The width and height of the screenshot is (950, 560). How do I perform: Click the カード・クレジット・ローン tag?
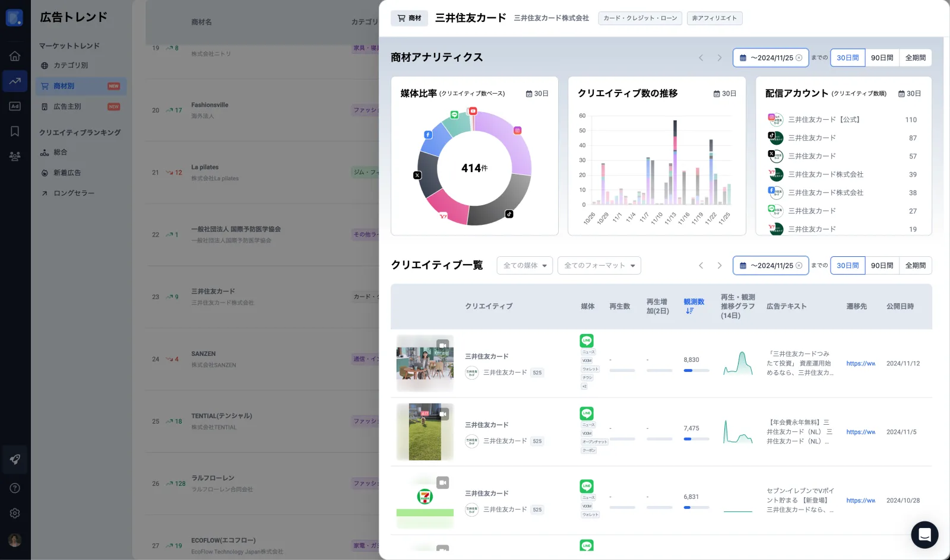640,18
